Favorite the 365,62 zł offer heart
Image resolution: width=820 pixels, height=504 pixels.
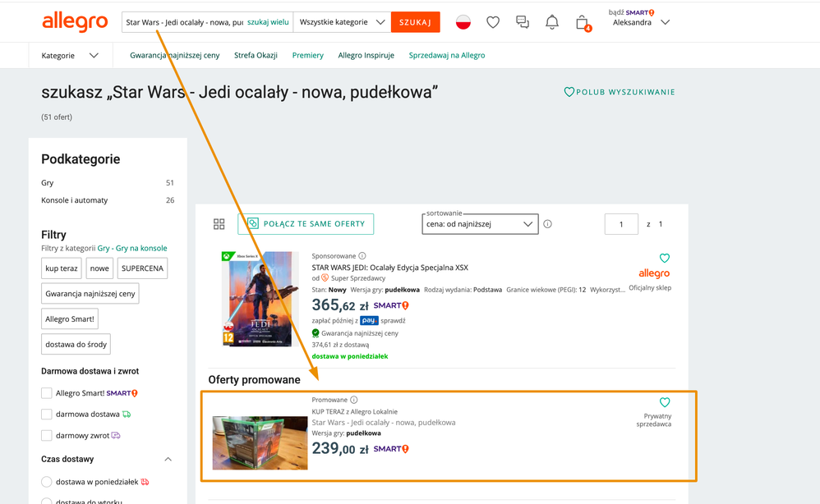click(665, 258)
